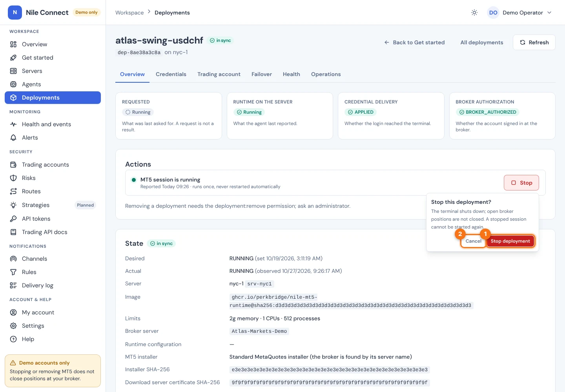
Task: Click Back to Get started link
Action: click(x=414, y=42)
